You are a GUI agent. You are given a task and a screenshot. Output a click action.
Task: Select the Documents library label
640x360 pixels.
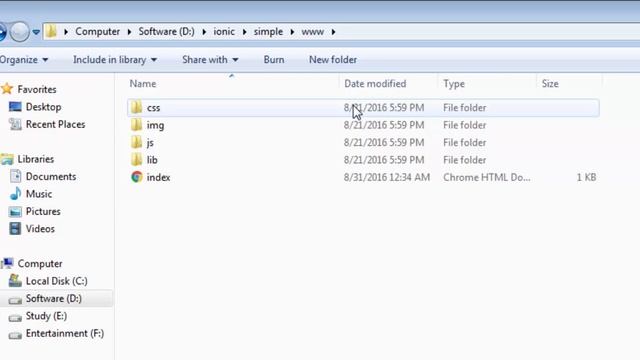[51, 176]
